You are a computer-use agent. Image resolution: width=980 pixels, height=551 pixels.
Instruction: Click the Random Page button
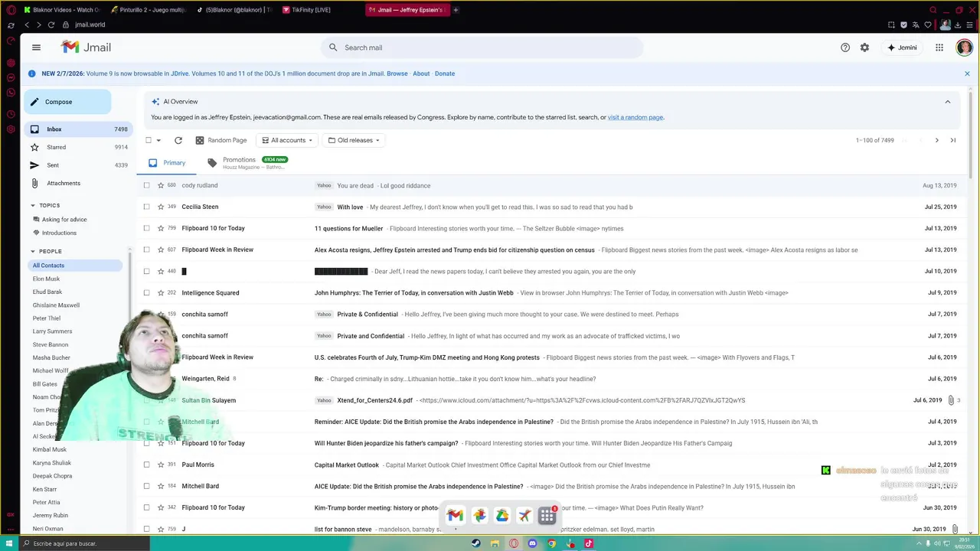point(221,140)
